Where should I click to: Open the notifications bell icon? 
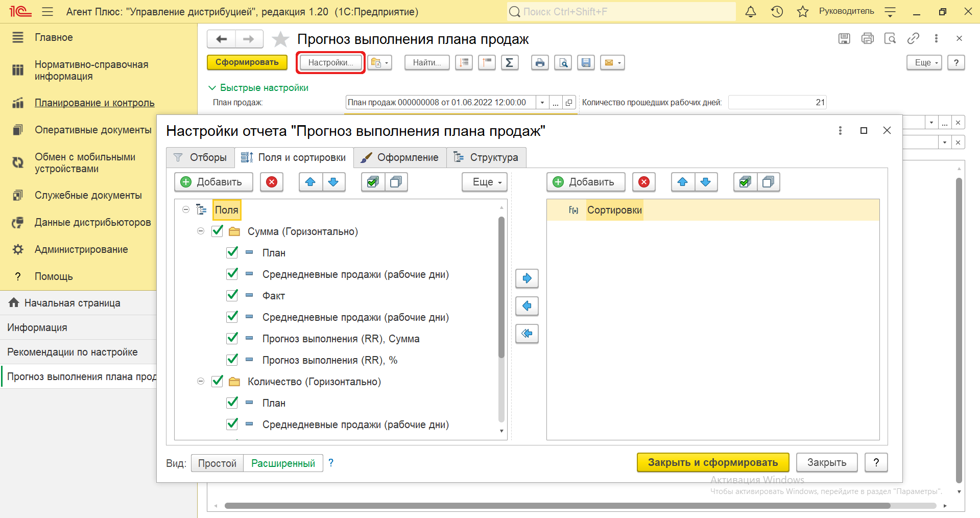[750, 11]
